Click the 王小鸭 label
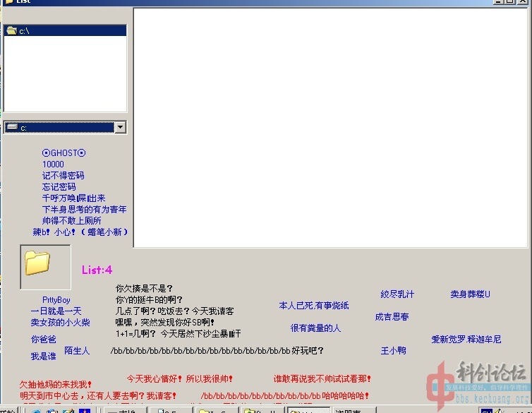 (393, 351)
